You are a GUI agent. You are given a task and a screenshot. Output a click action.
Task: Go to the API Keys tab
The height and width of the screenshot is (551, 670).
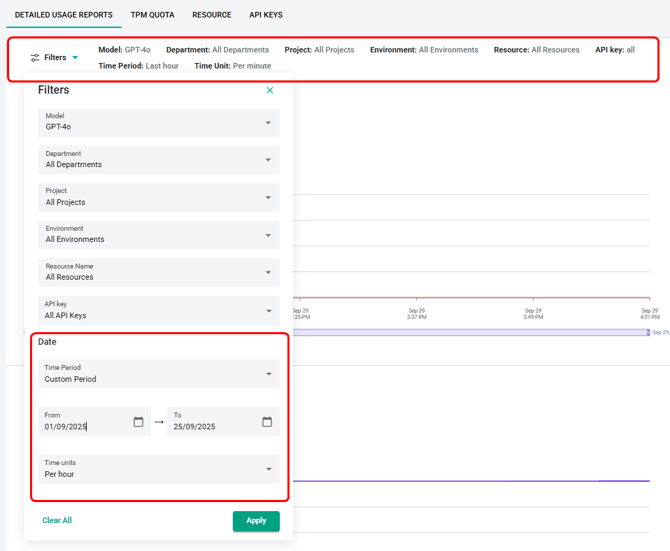pyautogui.click(x=266, y=15)
